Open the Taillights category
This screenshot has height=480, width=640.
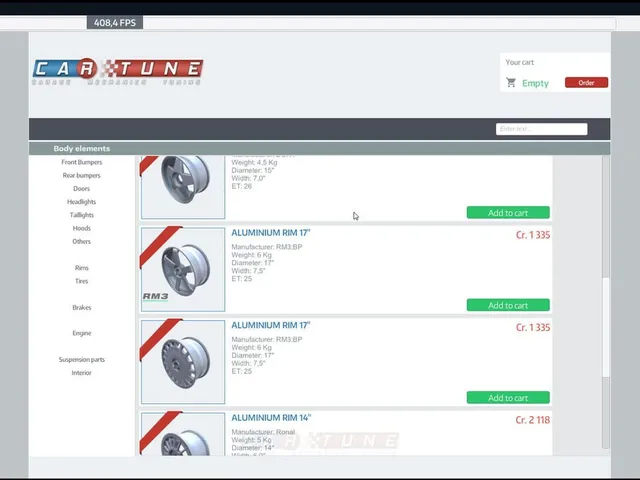82,215
